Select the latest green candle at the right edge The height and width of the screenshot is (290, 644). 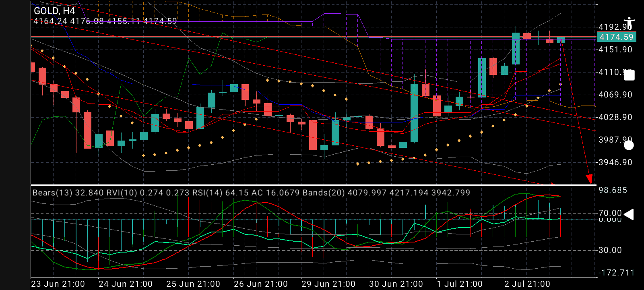pyautogui.click(x=561, y=40)
